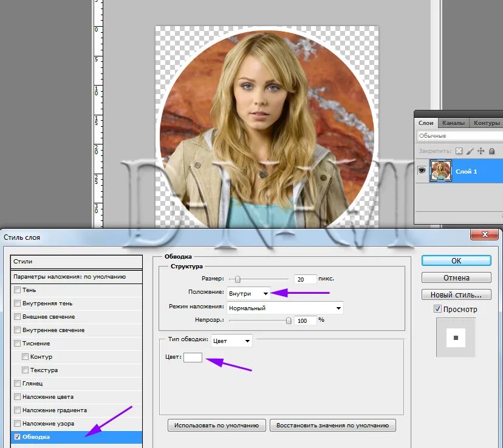Image resolution: width=503 pixels, height=448 pixels.
Task: Open the Положение dropdown set to Внутри
Action: (x=248, y=294)
